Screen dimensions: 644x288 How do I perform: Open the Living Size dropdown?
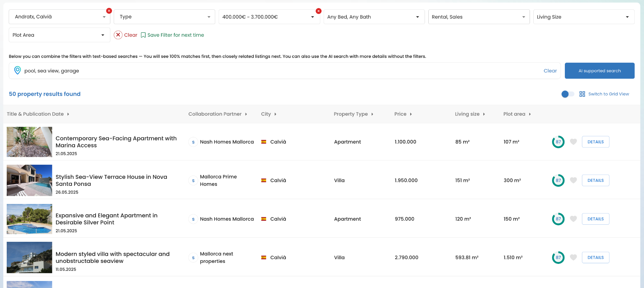coord(584,17)
